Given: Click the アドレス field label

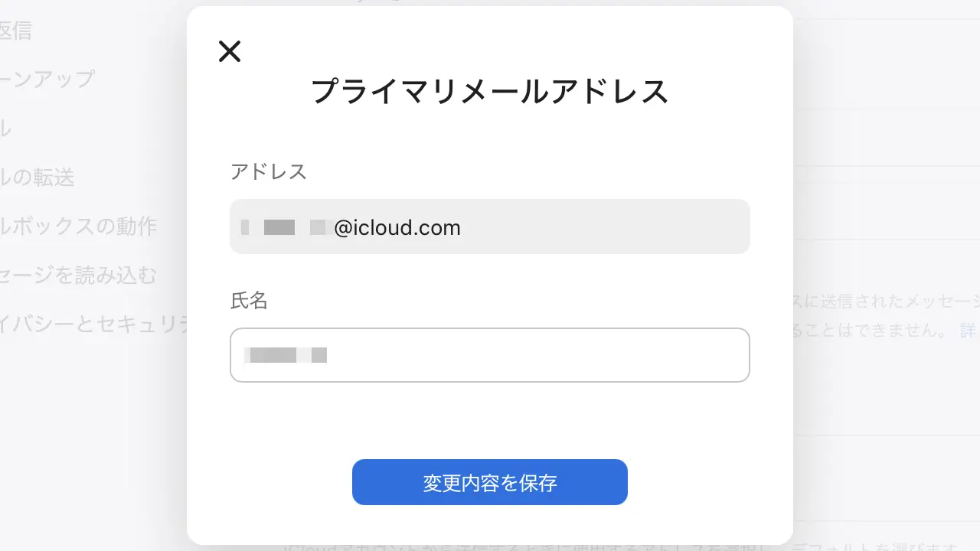Looking at the screenshot, I should 267,171.
